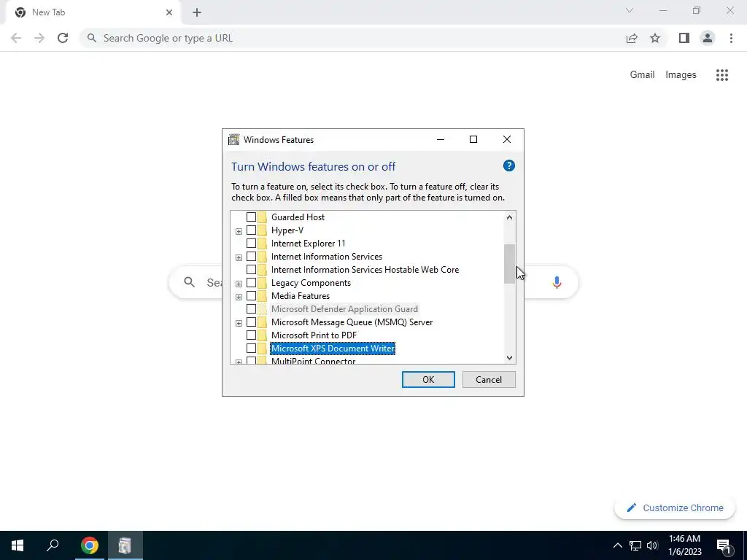Click the Customize Chrome button
Image resolution: width=747 pixels, height=560 pixels.
pos(675,508)
